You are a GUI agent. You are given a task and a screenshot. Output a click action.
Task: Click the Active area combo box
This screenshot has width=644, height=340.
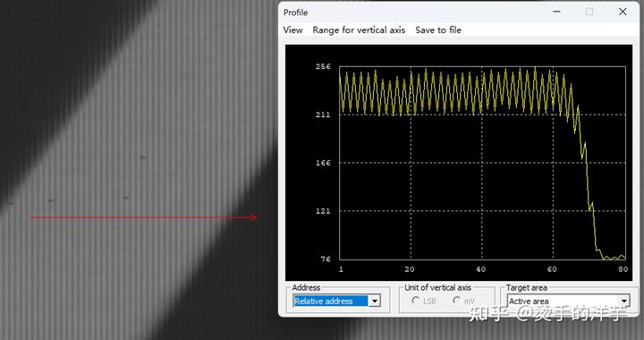(569, 301)
